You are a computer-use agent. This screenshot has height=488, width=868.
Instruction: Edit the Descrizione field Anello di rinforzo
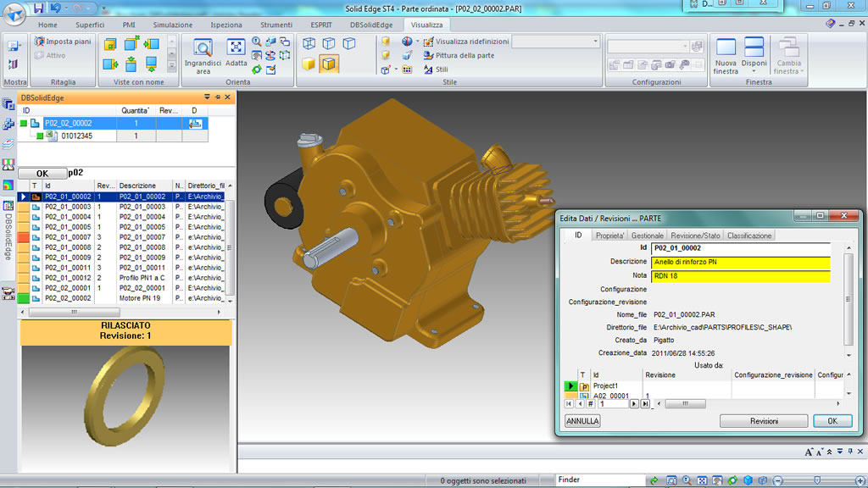tap(741, 263)
